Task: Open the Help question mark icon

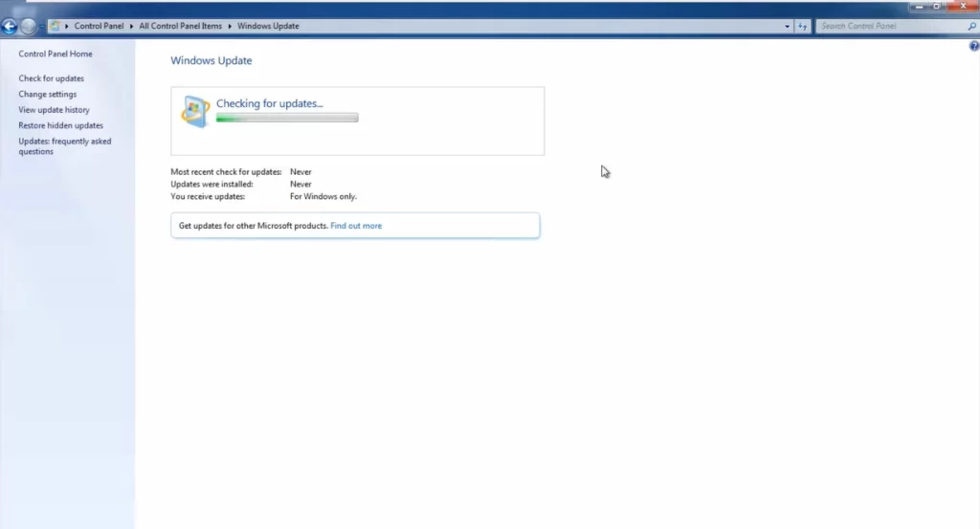Action: (973, 46)
